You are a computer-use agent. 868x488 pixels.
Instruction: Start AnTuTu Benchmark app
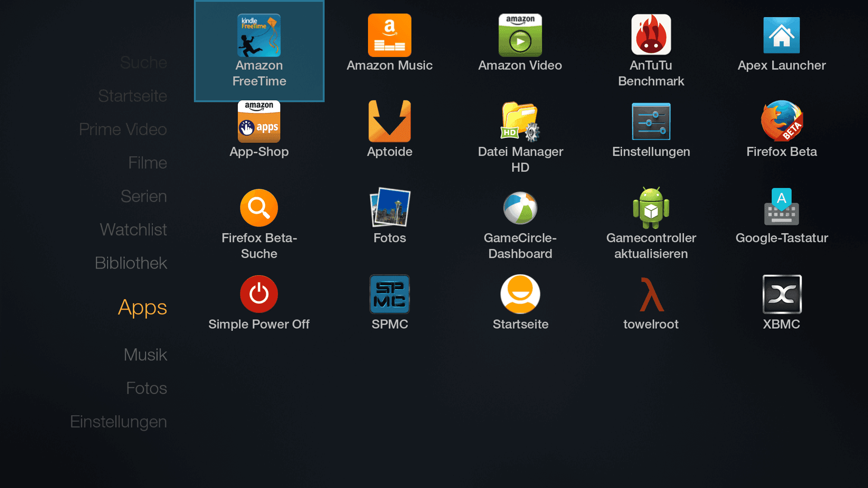click(x=651, y=35)
